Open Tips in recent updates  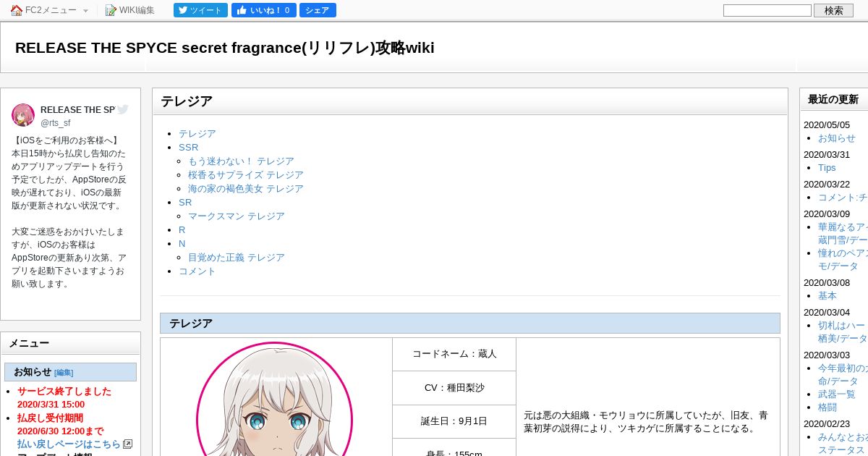click(x=827, y=168)
